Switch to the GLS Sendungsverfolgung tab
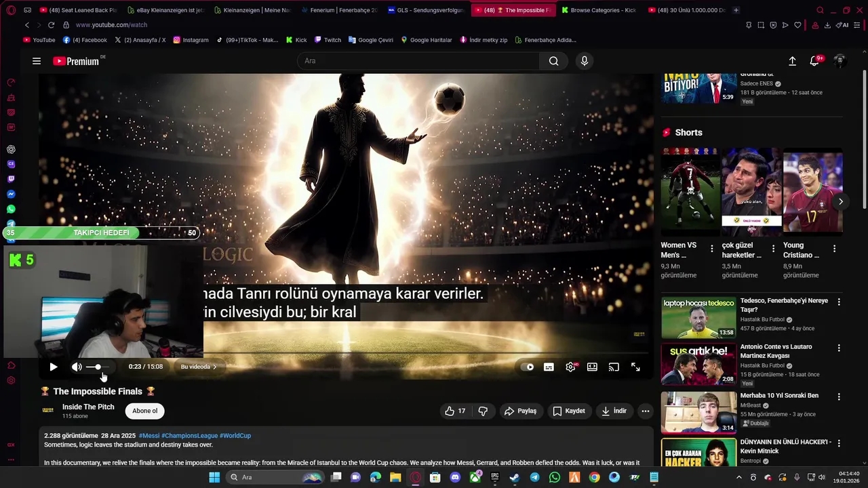This screenshot has width=868, height=488. point(425,10)
